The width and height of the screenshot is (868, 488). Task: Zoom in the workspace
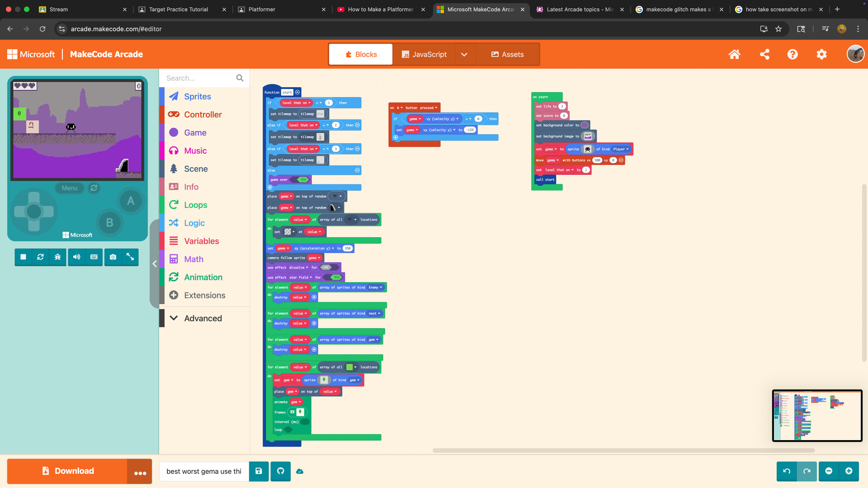[x=849, y=471]
